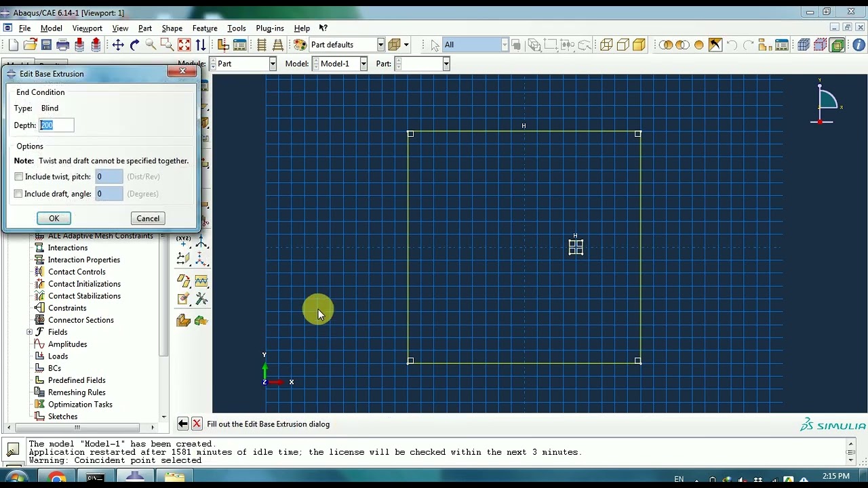Cancel procedure with red X icon
Screen dimensions: 868x488
197,424
